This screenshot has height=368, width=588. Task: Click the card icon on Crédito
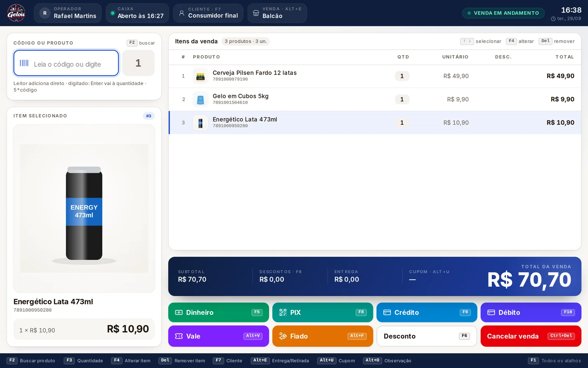point(387,312)
